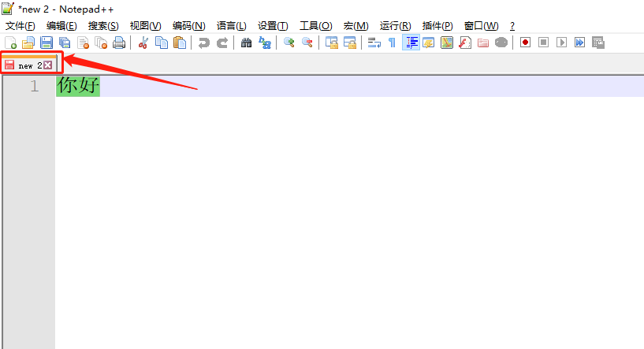Open the 运行(R) menu
The height and width of the screenshot is (349, 644).
coord(395,26)
